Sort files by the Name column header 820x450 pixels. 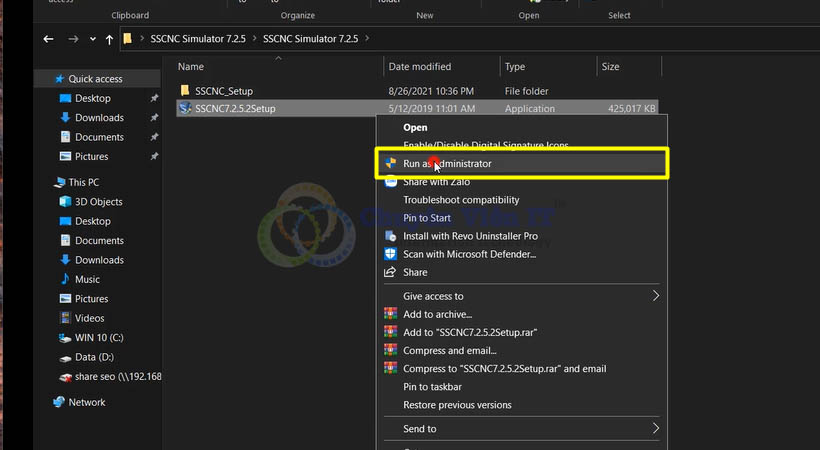click(191, 67)
